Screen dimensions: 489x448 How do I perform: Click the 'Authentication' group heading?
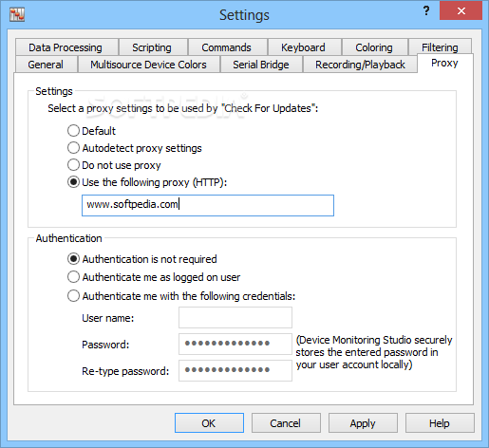click(x=68, y=238)
